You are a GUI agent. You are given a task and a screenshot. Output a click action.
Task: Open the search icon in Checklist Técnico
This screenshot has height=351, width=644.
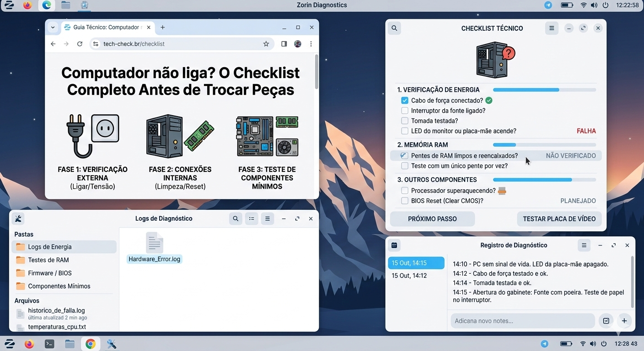394,28
